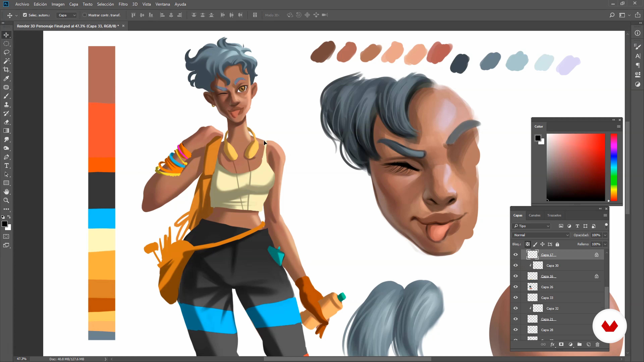Open the search icon in options bar
Viewport: 644px width, 362px height.
pos(612,15)
